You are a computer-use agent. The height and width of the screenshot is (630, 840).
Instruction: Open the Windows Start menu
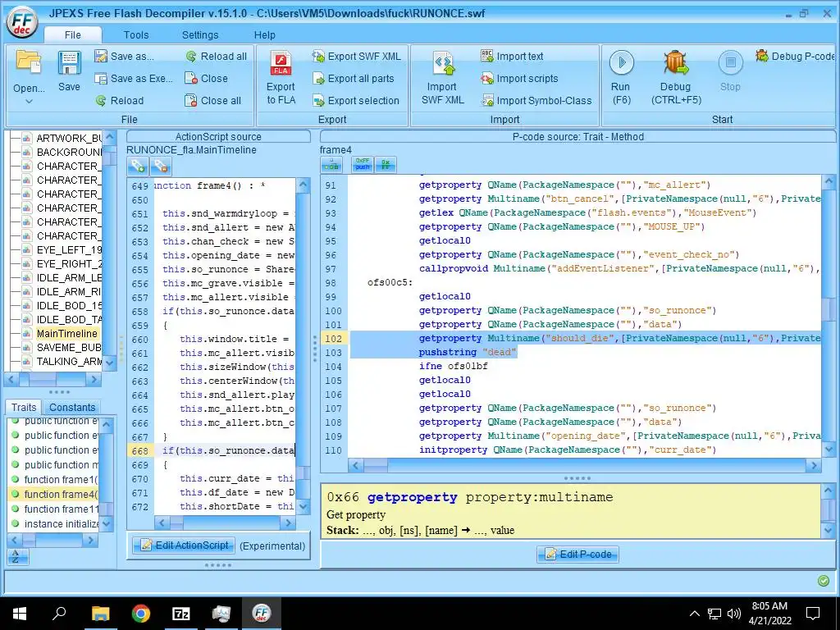coord(20,614)
